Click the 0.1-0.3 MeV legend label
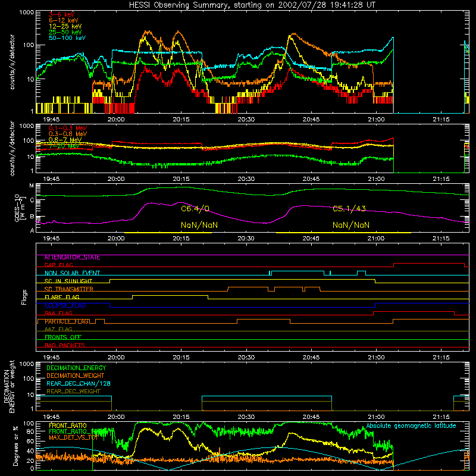This screenshot has height=476, width=476. coord(68,128)
